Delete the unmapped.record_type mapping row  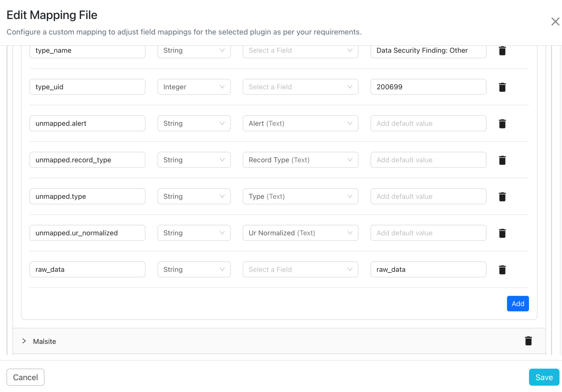pyautogui.click(x=502, y=160)
